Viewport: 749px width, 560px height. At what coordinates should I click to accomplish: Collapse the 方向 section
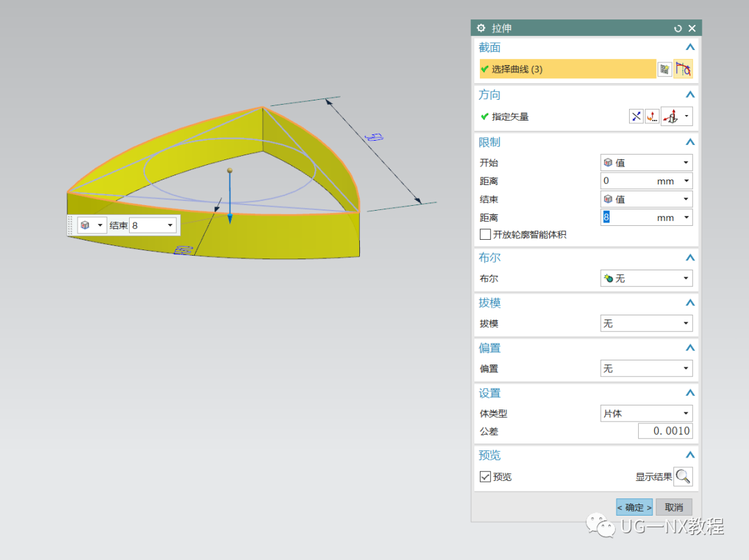pyautogui.click(x=690, y=94)
